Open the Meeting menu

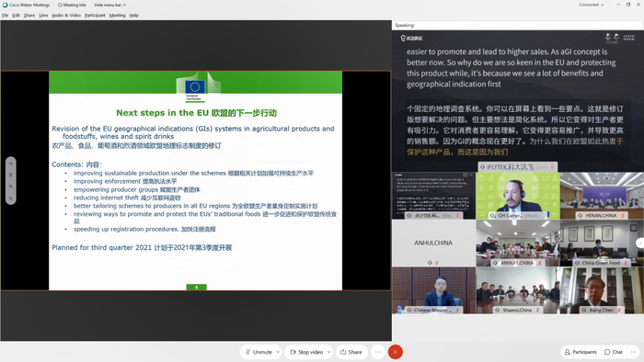pyautogui.click(x=117, y=16)
